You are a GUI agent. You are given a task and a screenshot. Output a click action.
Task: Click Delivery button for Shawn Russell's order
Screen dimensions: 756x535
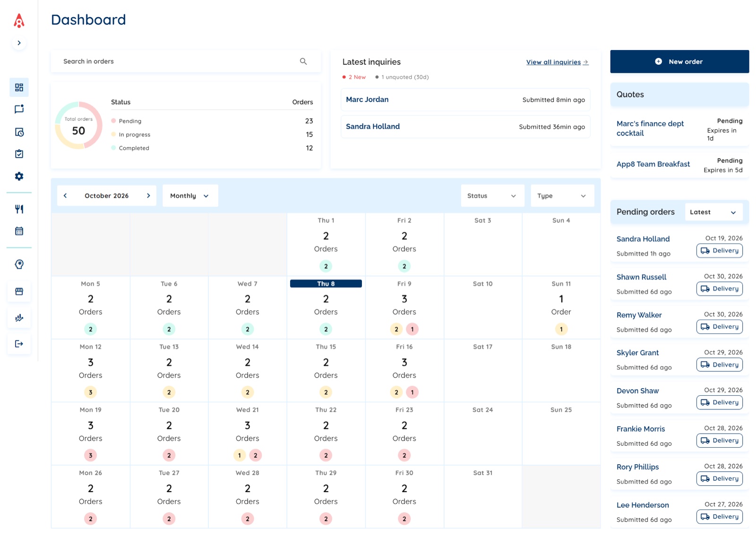(x=719, y=289)
